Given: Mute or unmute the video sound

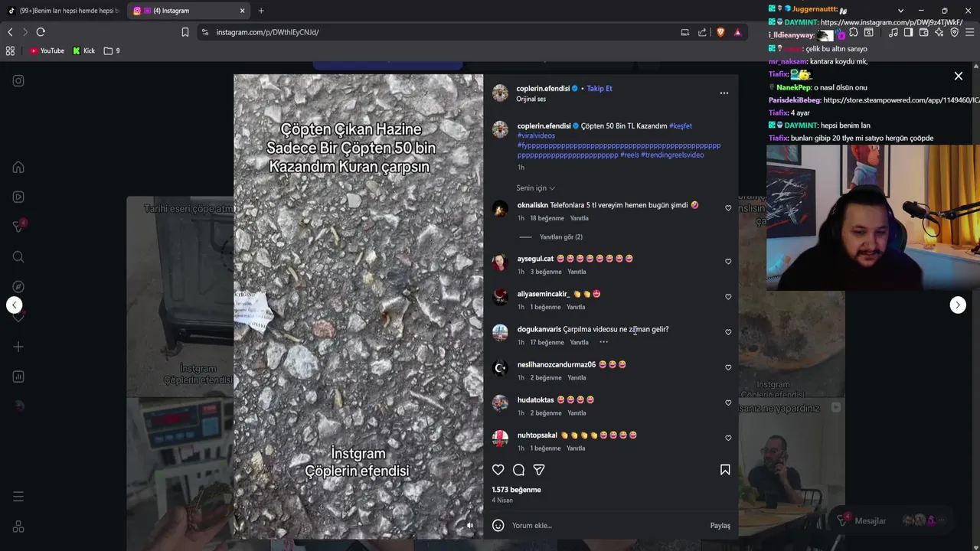Looking at the screenshot, I should [x=470, y=526].
